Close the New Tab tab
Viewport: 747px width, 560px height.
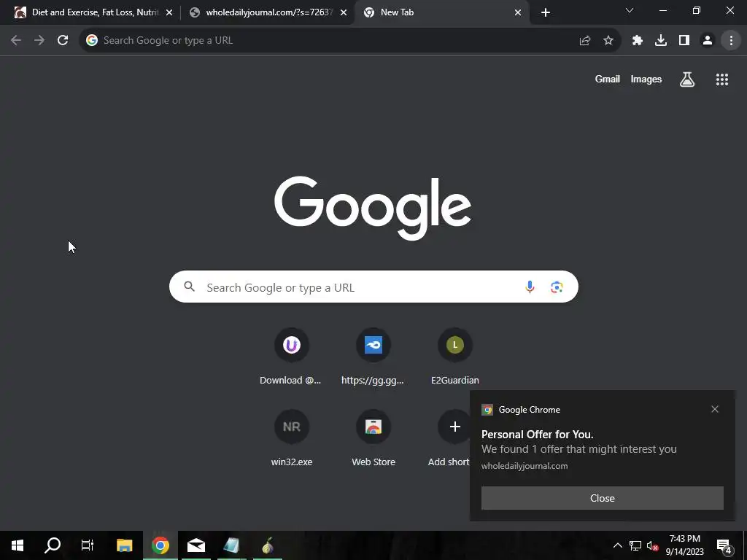click(x=518, y=12)
